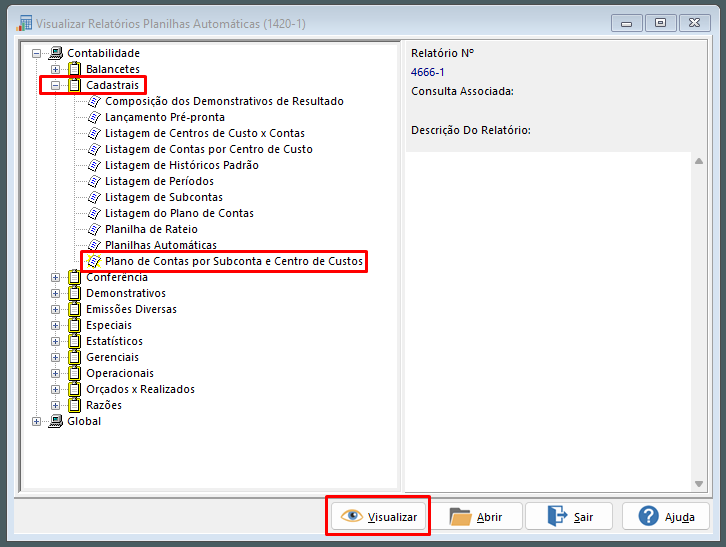Image resolution: width=726 pixels, height=547 pixels.
Task: Expand the Especiais folder
Action: 55,326
